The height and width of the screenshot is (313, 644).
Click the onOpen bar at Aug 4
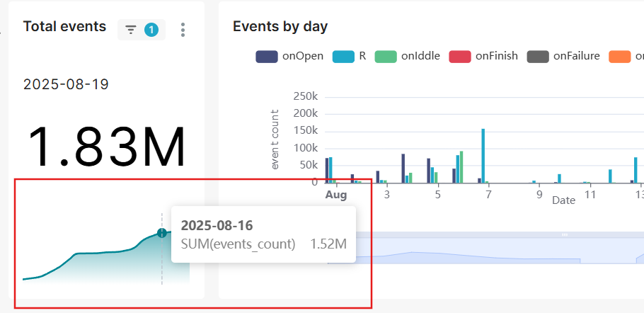[x=403, y=169]
